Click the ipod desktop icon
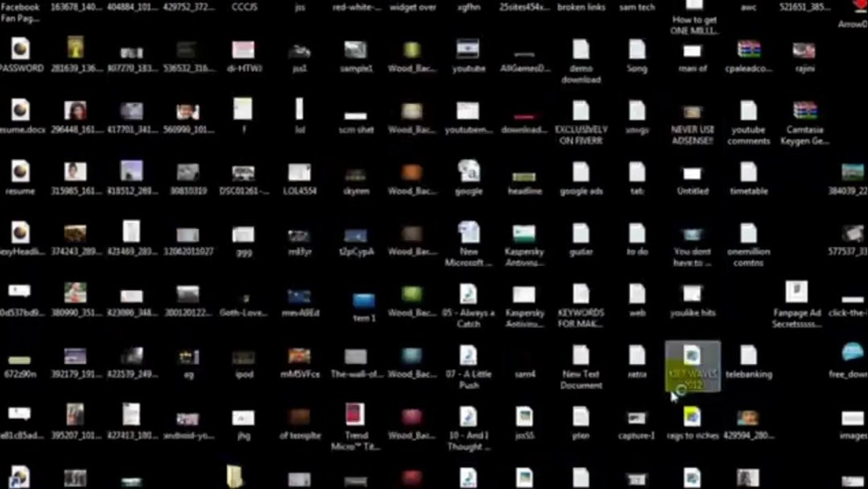Image resolution: width=868 pixels, height=489 pixels. tap(243, 357)
